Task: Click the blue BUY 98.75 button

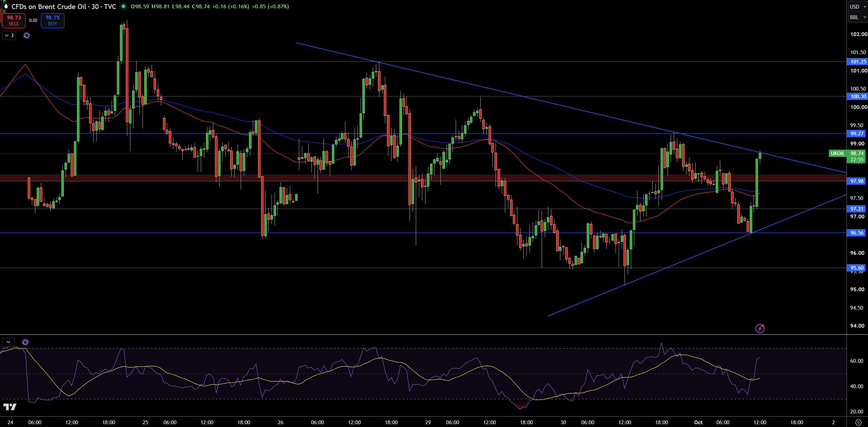Action: coord(53,20)
